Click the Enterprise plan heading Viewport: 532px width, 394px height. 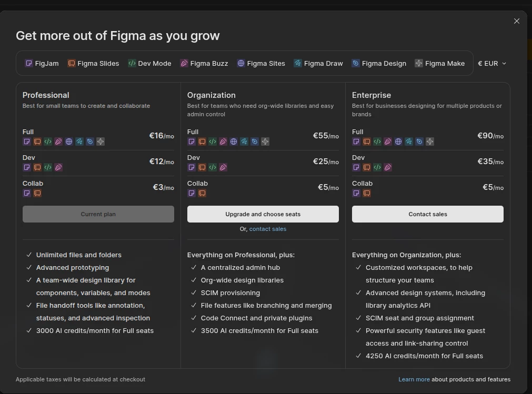click(372, 95)
